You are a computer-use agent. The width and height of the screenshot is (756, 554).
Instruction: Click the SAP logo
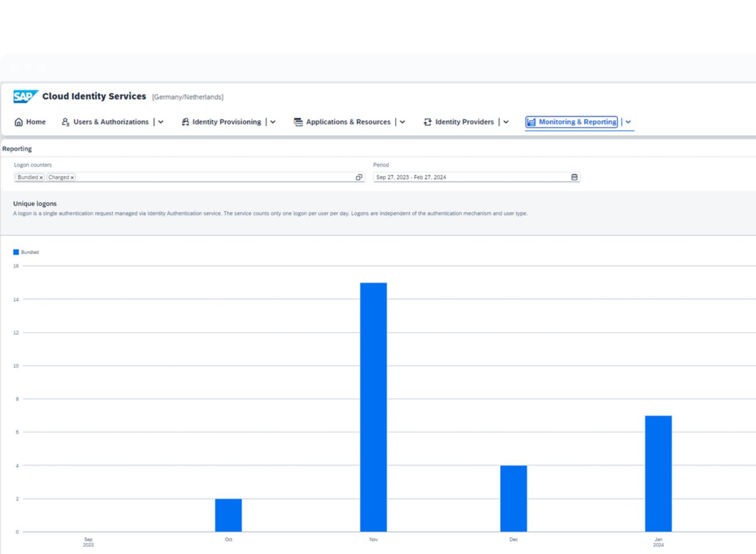tap(25, 96)
